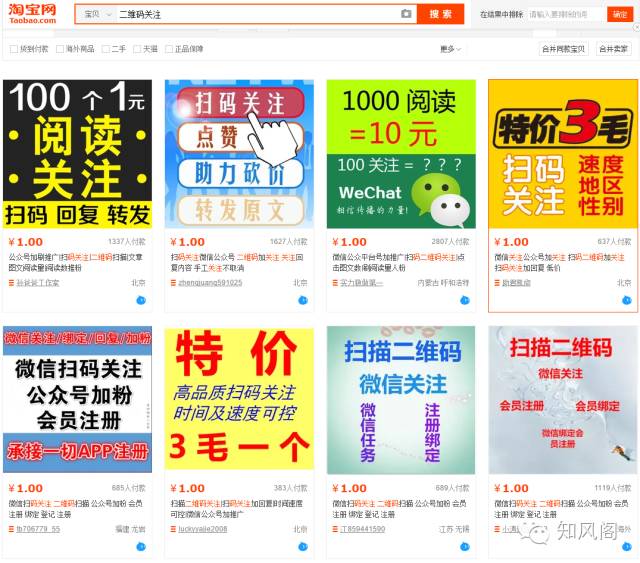Open the 1000阅读=10元 WeChat product image
640x563 pixels.
pyautogui.click(x=401, y=154)
